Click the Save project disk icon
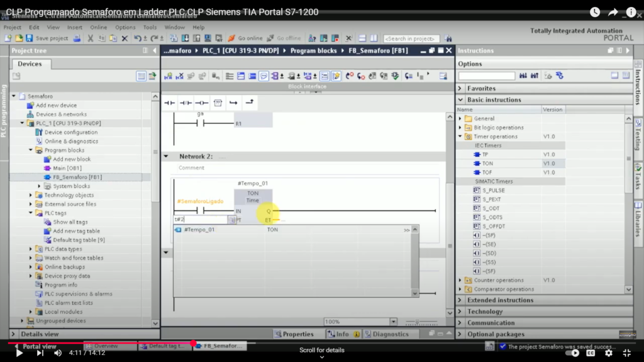This screenshot has width=644, height=362. pos(29,38)
